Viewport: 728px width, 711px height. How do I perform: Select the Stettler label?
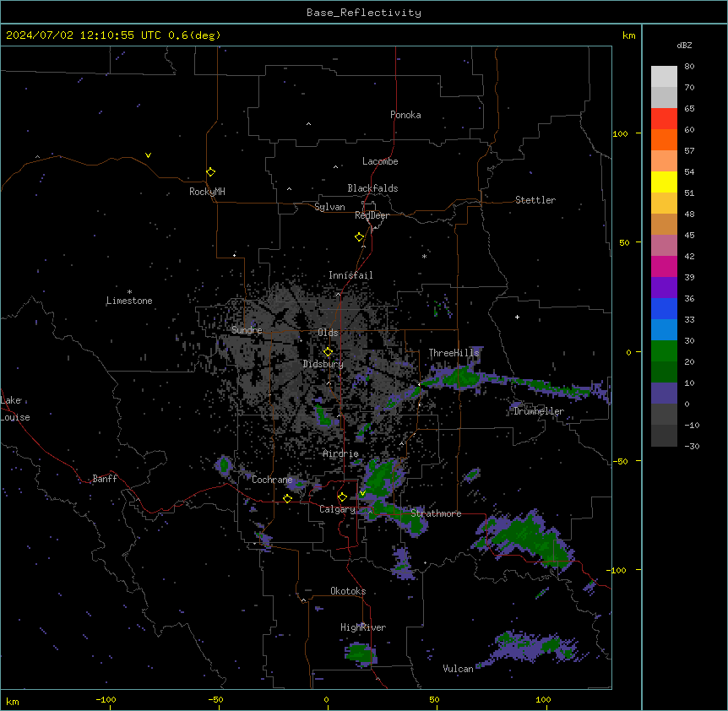[x=535, y=200]
